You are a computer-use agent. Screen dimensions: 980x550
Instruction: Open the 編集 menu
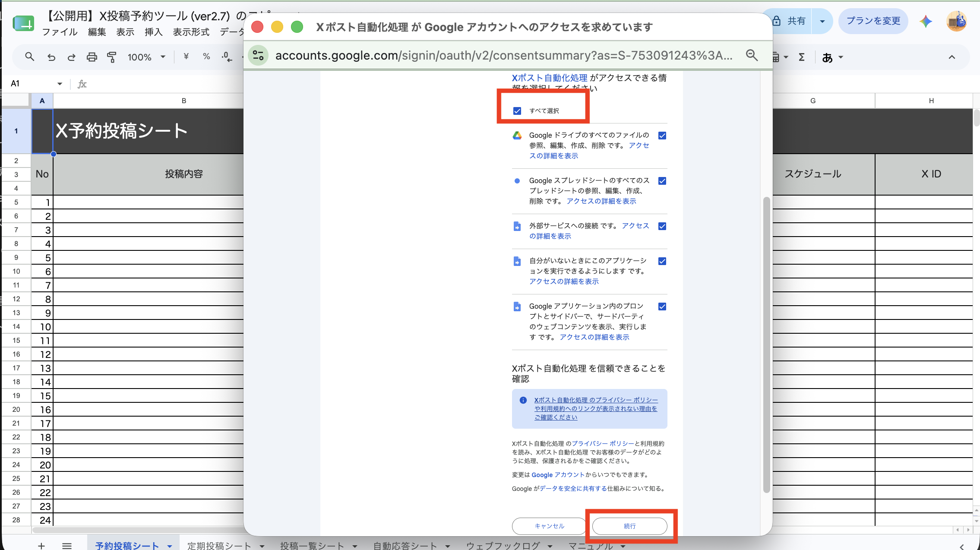point(97,32)
